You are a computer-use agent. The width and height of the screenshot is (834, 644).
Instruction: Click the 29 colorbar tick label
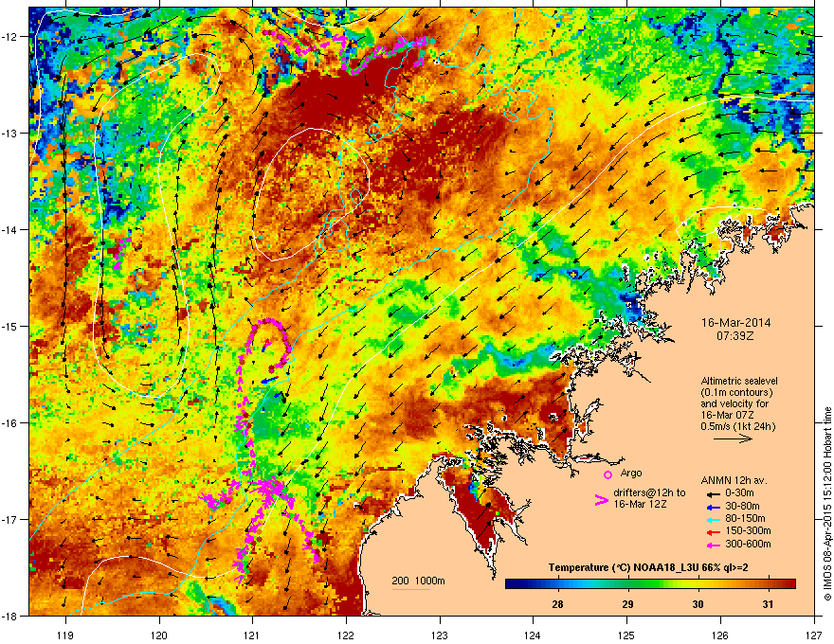click(627, 604)
